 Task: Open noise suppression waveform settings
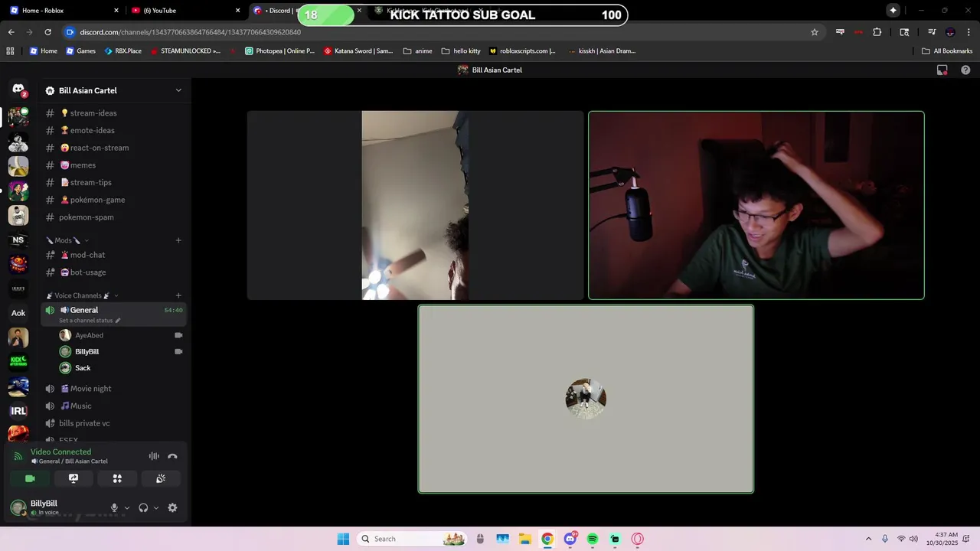[154, 456]
